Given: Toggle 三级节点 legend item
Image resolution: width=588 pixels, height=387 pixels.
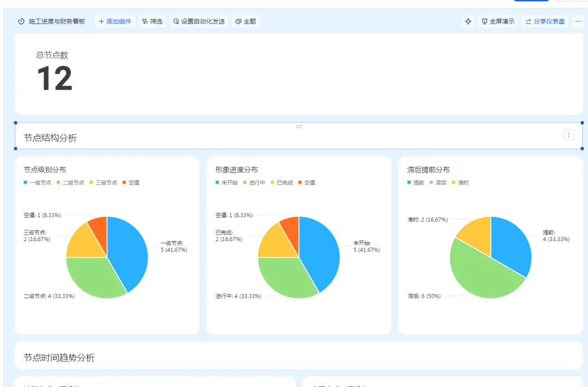Looking at the screenshot, I should coord(103,183).
